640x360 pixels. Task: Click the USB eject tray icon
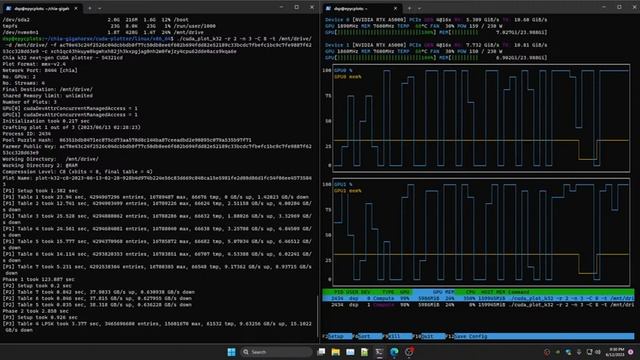pos(579,352)
